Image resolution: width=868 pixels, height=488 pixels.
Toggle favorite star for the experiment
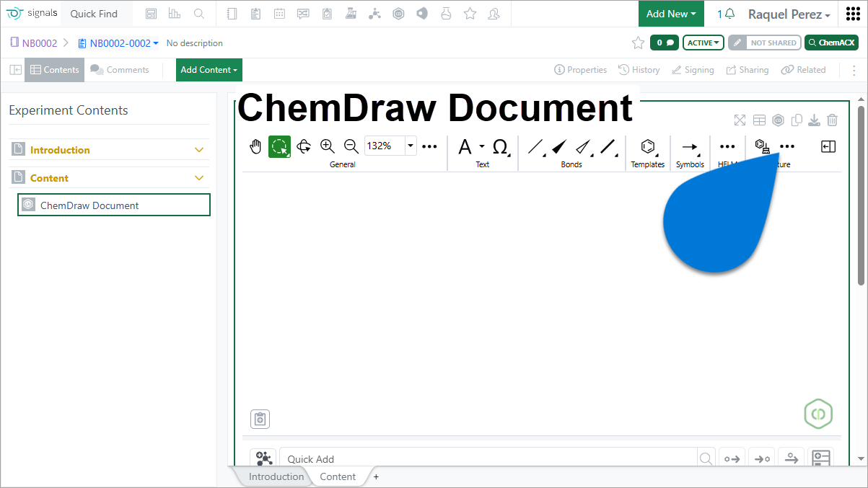click(638, 43)
